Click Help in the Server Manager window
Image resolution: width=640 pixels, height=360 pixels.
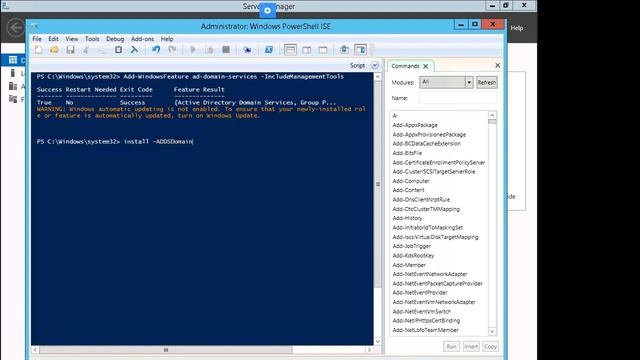517,28
